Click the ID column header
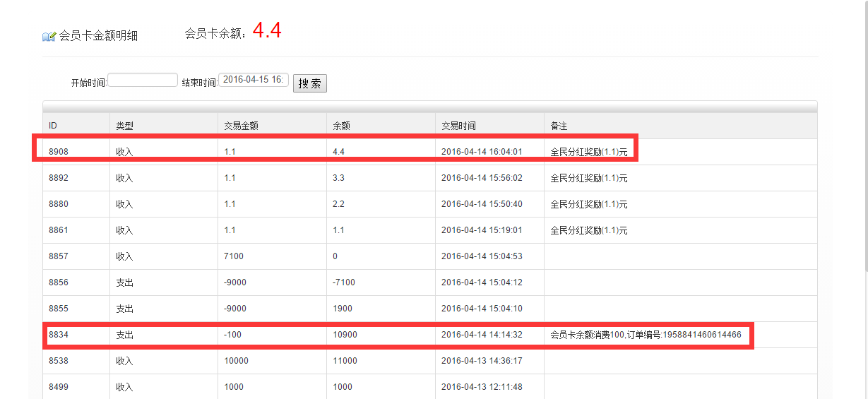This screenshot has height=399, width=868. [x=53, y=126]
